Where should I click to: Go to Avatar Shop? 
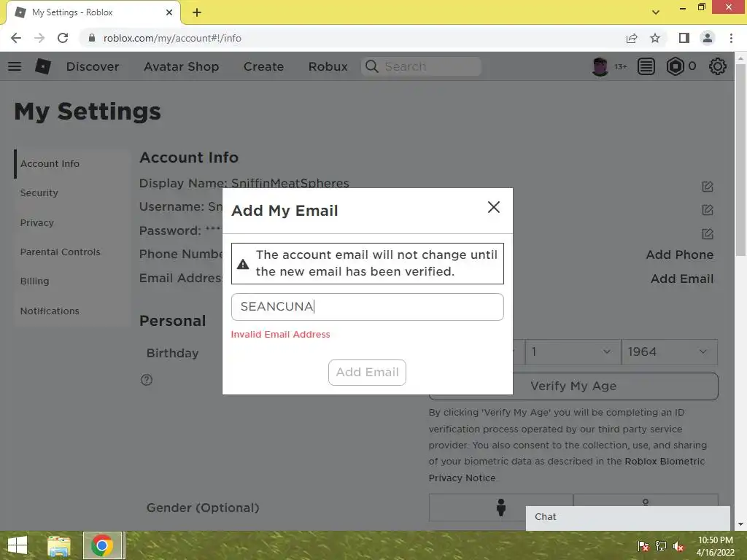(x=181, y=66)
